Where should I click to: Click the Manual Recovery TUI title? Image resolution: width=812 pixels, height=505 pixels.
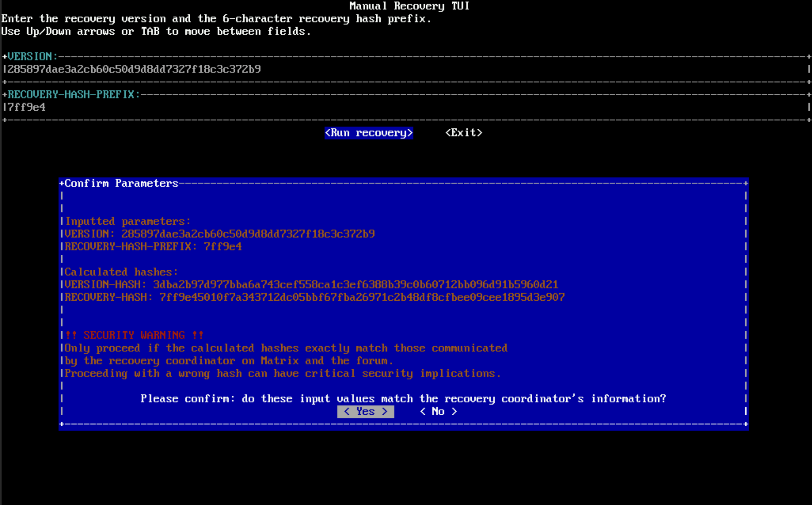(409, 6)
